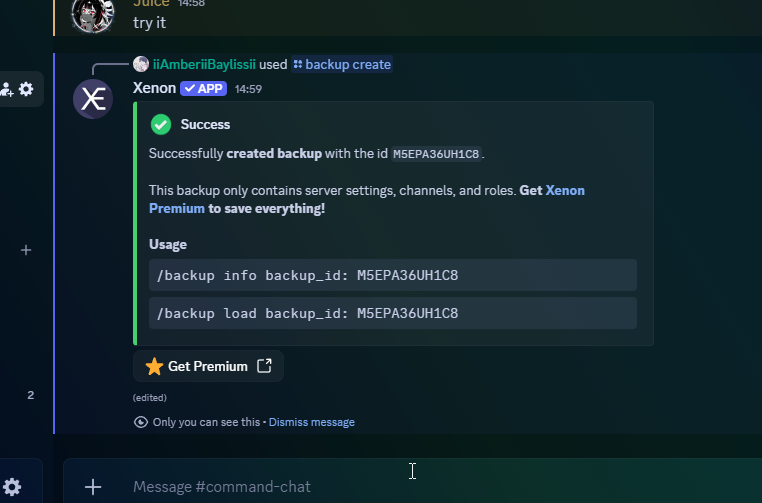
Task: Click the invite people icon in sidebar
Action: point(6,89)
